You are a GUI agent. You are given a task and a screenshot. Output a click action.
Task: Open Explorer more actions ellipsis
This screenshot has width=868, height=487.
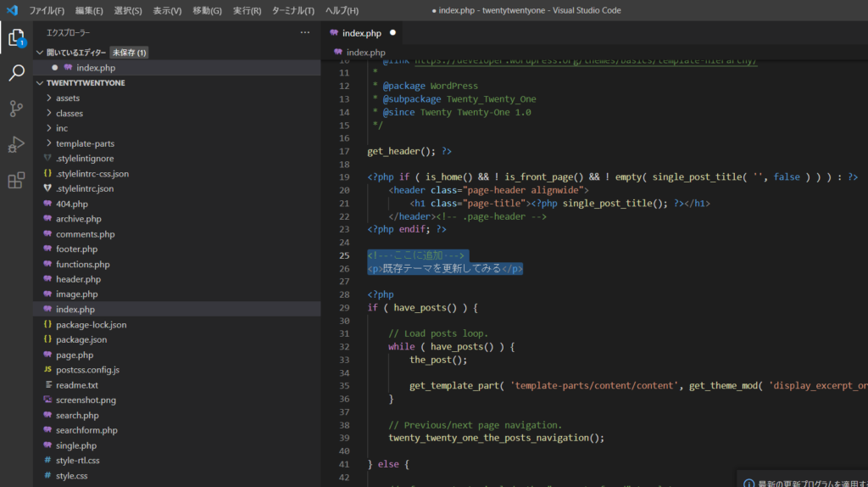(x=305, y=33)
